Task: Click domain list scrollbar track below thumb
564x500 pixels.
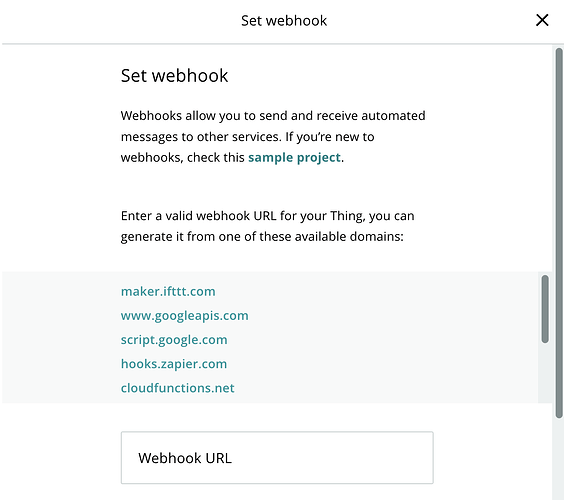Action: tap(545, 373)
